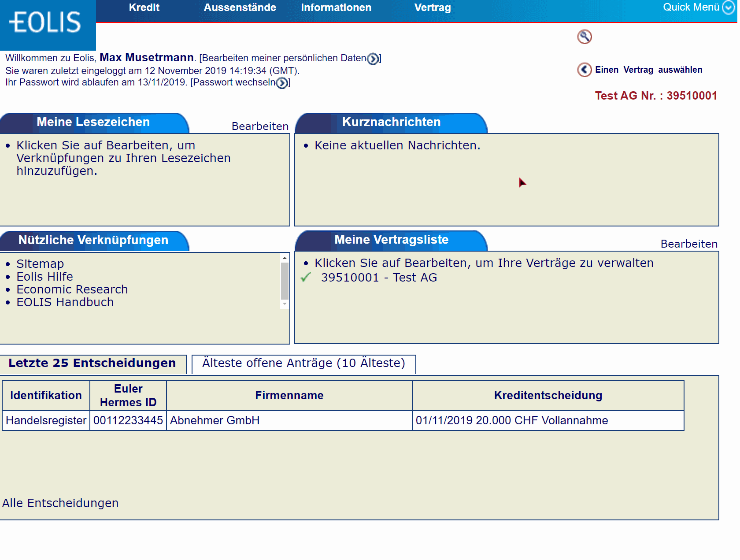Click the back arrow icon beside Einen Vertrag auswählen
740x560 pixels.
[585, 70]
